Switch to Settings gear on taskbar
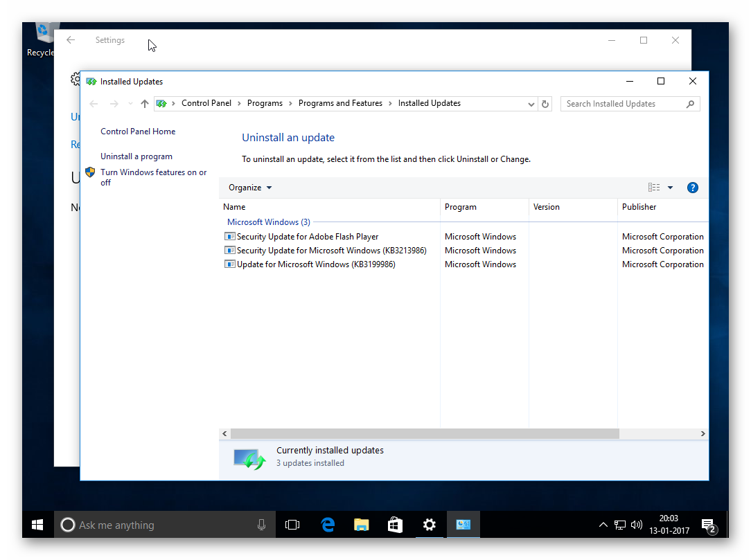The image size is (751, 560). (x=429, y=525)
